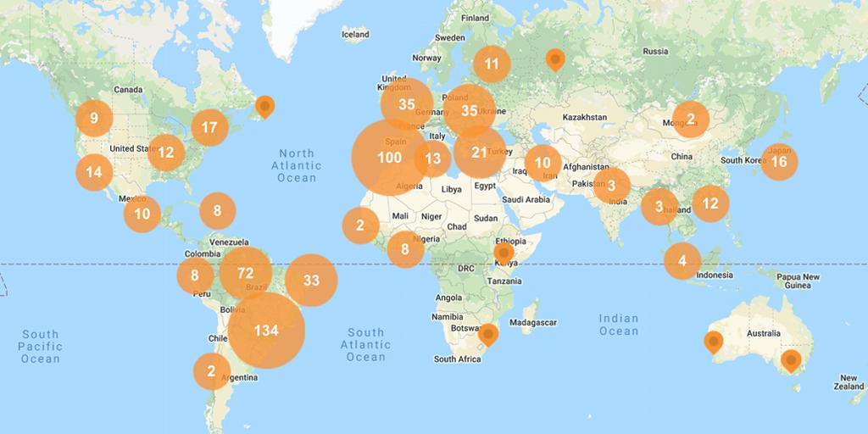
Task: Click the 21 cluster near Turkey
Action: 480,153
